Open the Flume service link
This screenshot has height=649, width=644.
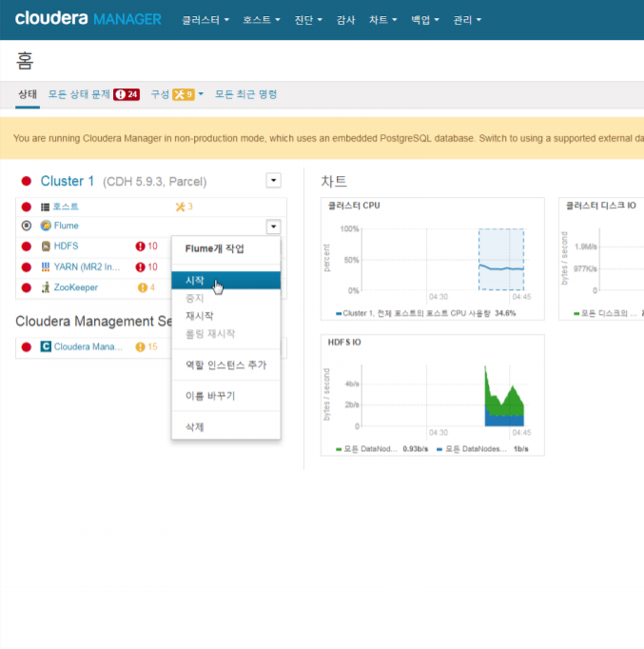(x=67, y=226)
